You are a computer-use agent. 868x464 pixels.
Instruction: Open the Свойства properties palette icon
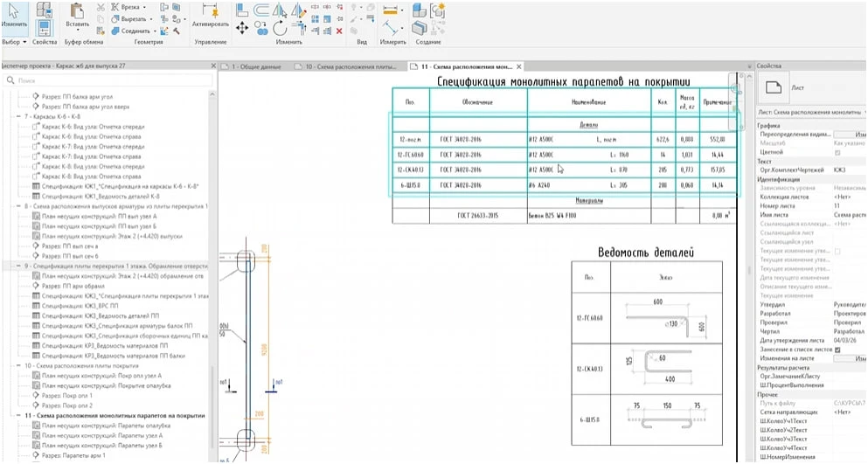click(44, 26)
